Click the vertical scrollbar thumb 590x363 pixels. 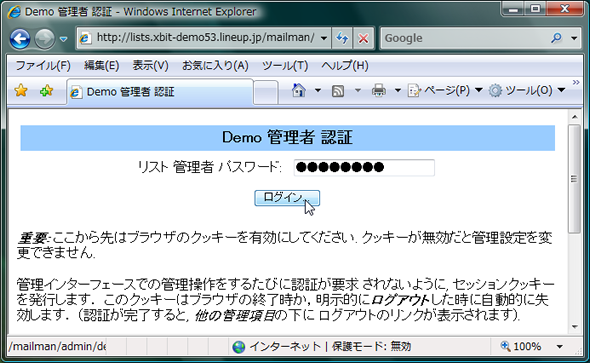(x=575, y=179)
